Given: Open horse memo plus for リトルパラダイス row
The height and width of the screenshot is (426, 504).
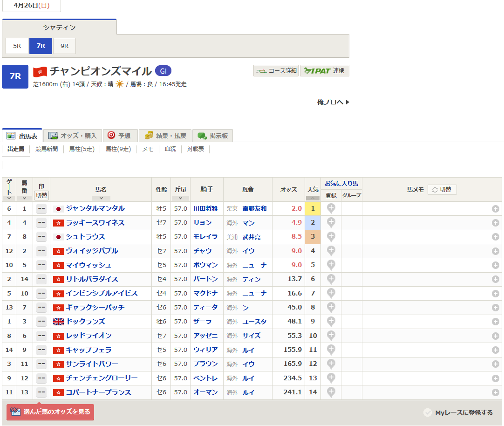Looking at the screenshot, I should [495, 279].
